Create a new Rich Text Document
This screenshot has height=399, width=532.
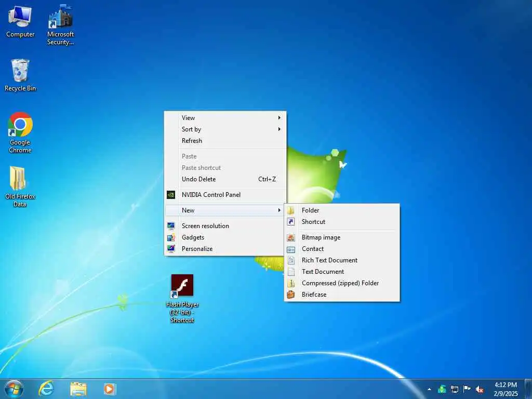[x=342, y=260]
